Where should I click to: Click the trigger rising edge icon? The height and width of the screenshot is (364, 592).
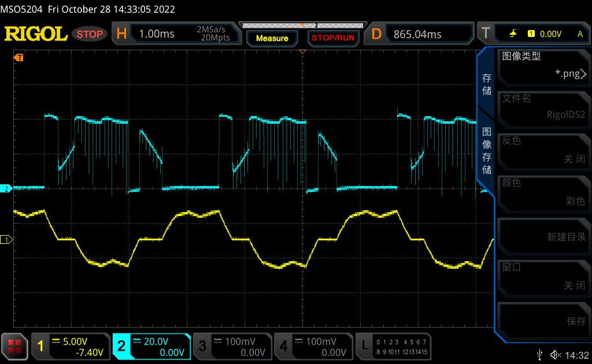click(x=513, y=34)
